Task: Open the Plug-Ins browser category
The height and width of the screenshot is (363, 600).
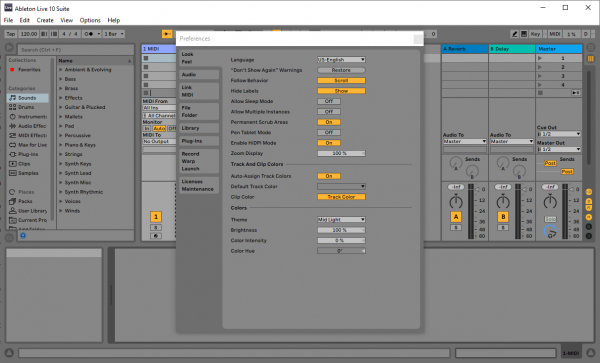Action: 28,154
